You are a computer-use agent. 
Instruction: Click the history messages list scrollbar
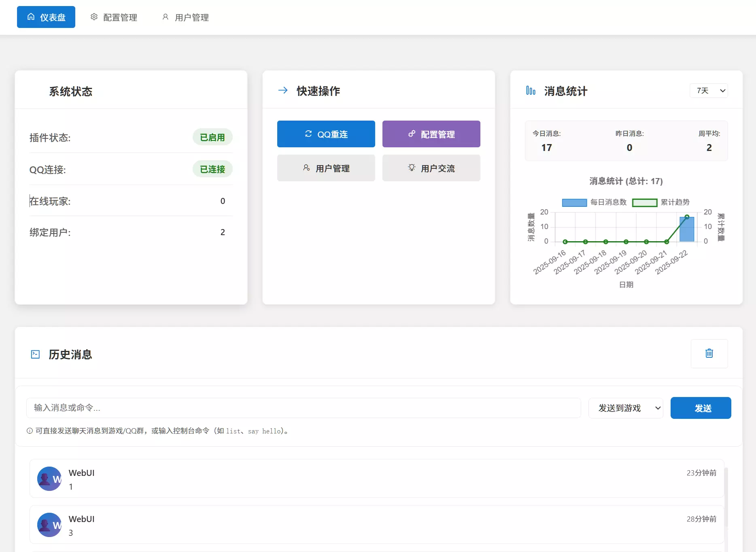pyautogui.click(x=726, y=498)
